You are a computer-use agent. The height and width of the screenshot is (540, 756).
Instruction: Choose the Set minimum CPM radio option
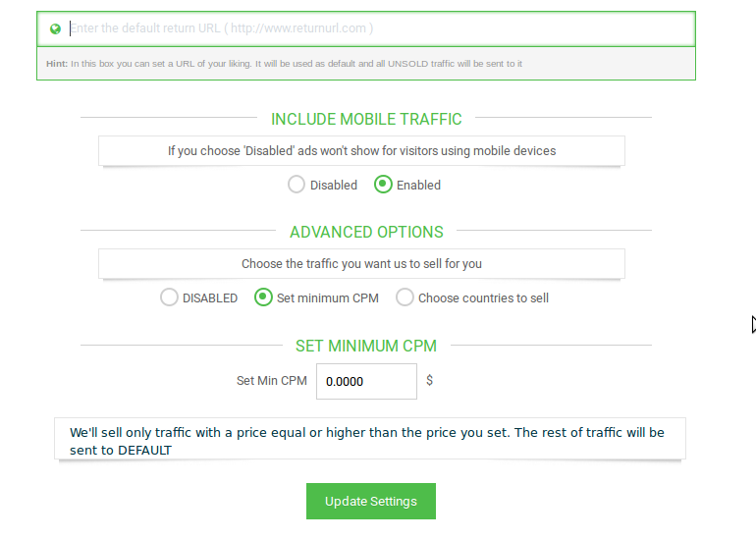[x=263, y=297]
